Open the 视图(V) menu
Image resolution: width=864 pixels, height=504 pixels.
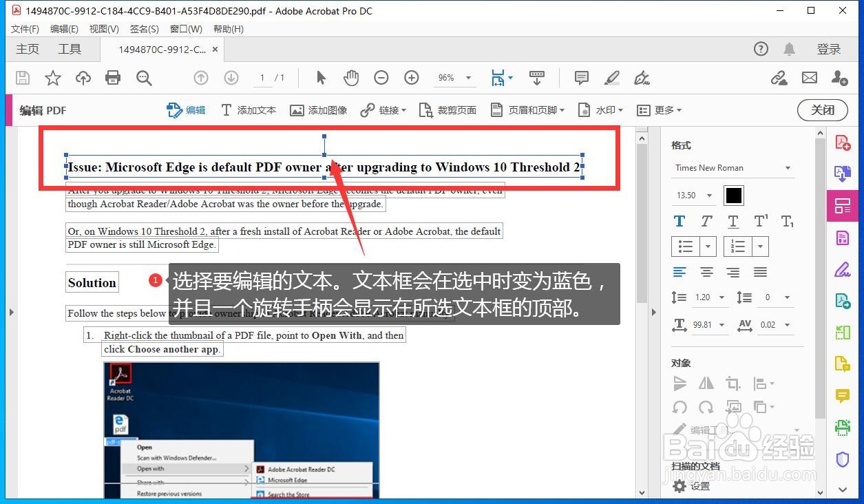[104, 29]
